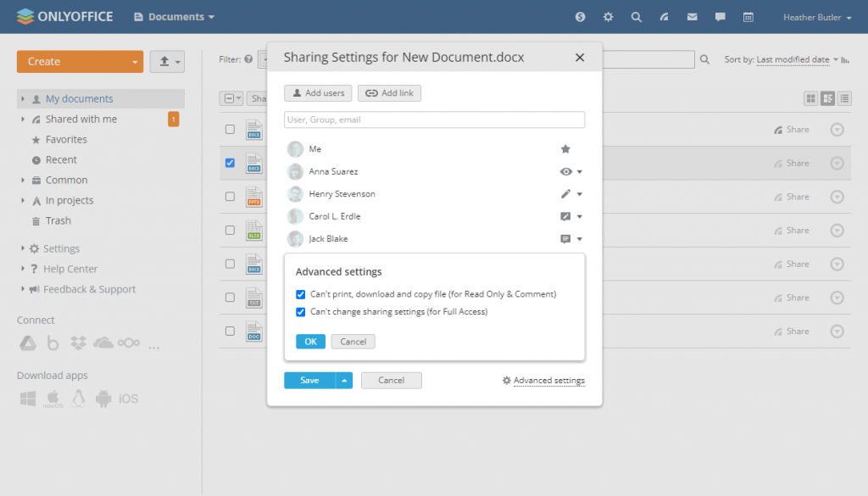Open the chat/talk icon in the header

pos(720,16)
